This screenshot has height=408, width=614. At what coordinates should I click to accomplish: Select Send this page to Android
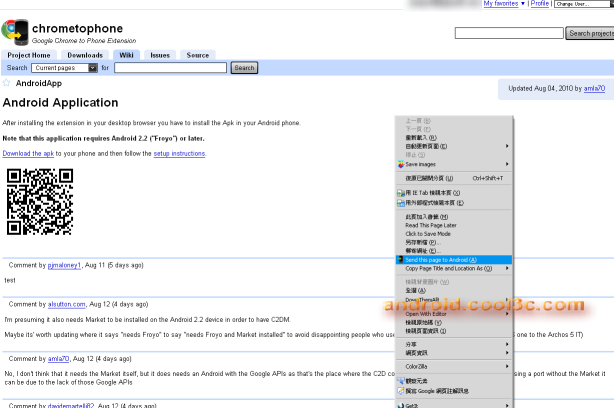click(453, 260)
